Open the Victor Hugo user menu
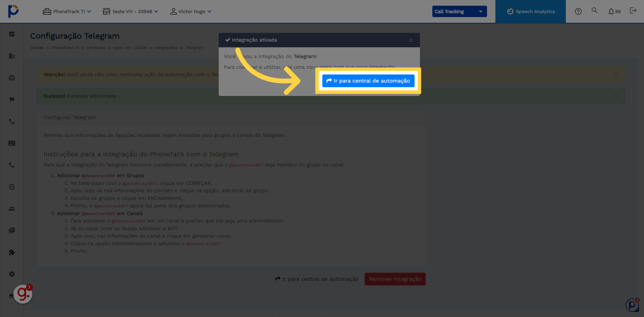 click(x=191, y=11)
